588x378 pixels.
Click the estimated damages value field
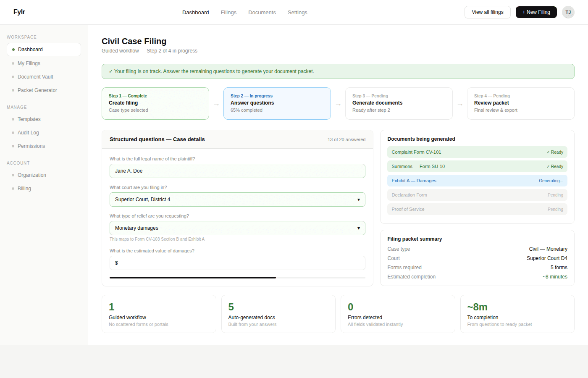click(237, 263)
